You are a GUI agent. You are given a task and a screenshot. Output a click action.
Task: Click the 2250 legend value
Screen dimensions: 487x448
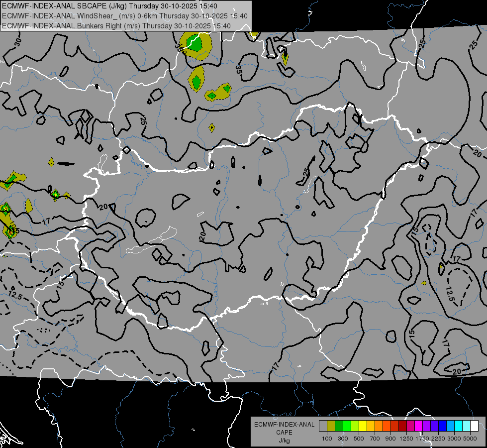(x=438, y=439)
